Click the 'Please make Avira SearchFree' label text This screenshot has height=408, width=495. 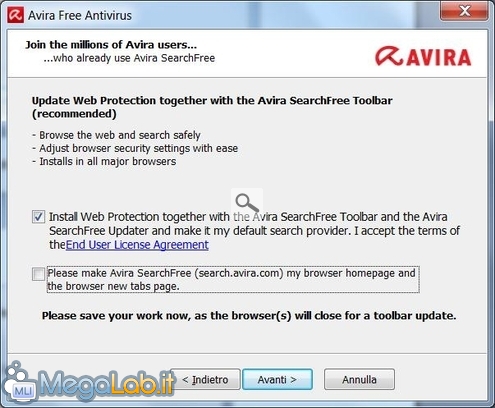(x=233, y=280)
